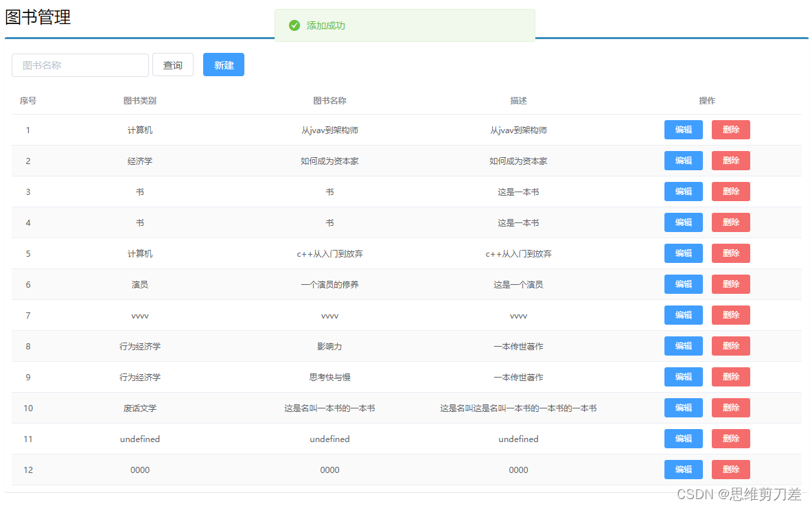Delete the undefined book row
Image resolution: width=812 pixels, height=508 pixels.
click(x=730, y=438)
